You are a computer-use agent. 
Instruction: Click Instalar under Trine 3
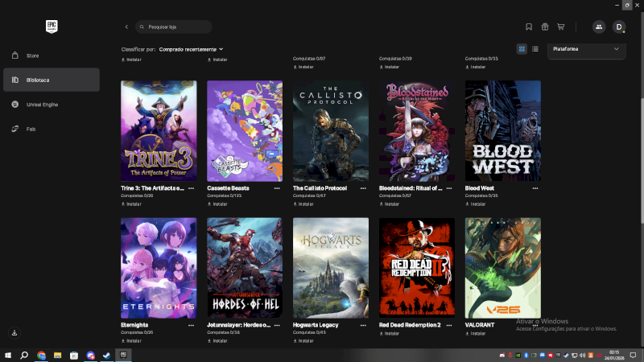point(131,204)
